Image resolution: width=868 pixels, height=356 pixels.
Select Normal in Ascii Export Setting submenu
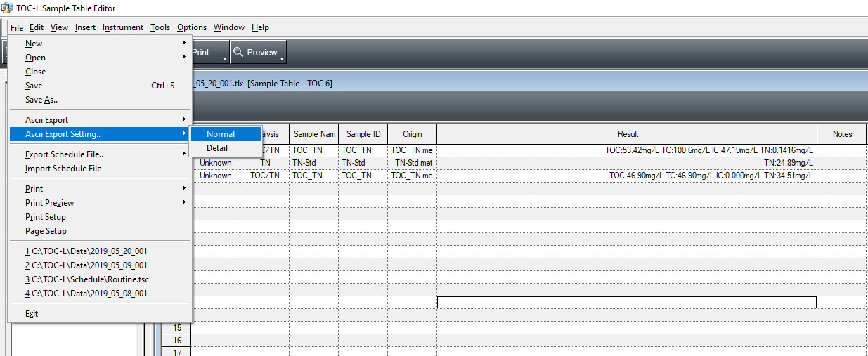click(x=221, y=134)
